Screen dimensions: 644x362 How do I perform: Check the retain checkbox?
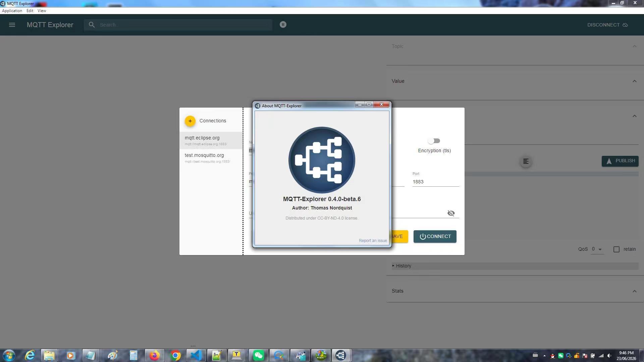coord(616,249)
